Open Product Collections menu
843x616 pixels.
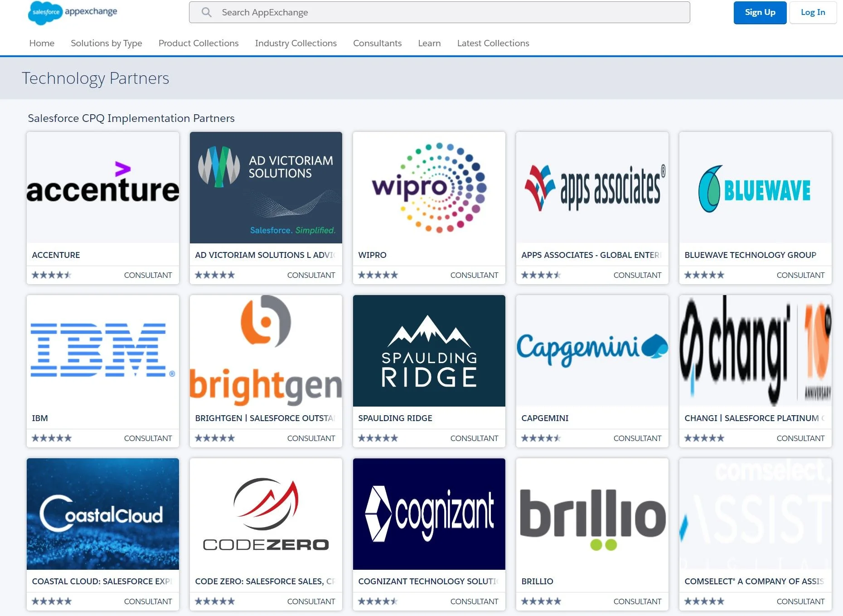199,43
